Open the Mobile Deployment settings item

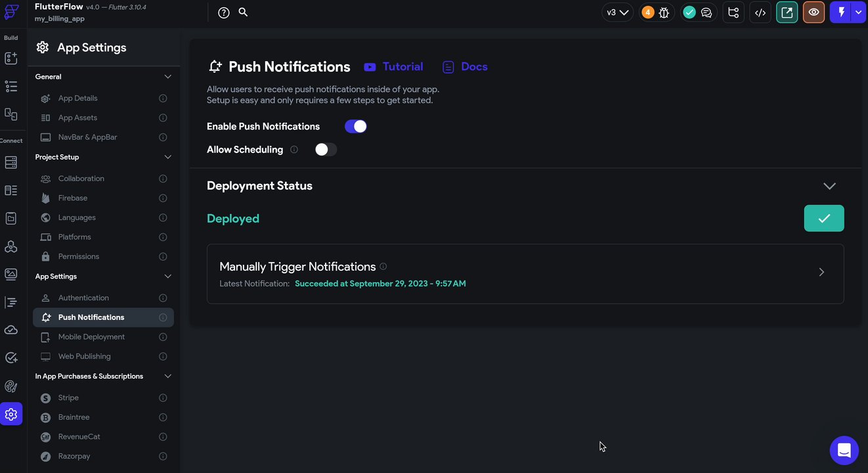91,337
